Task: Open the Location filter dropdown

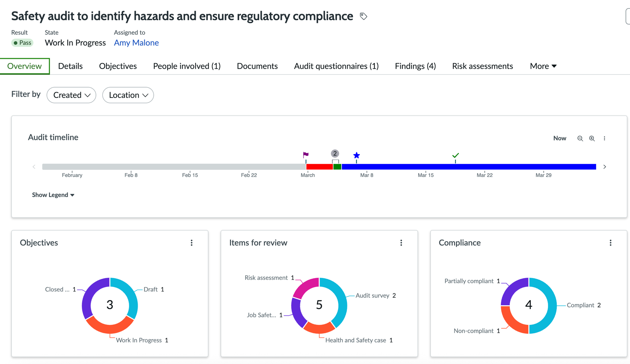Action: [x=128, y=95]
